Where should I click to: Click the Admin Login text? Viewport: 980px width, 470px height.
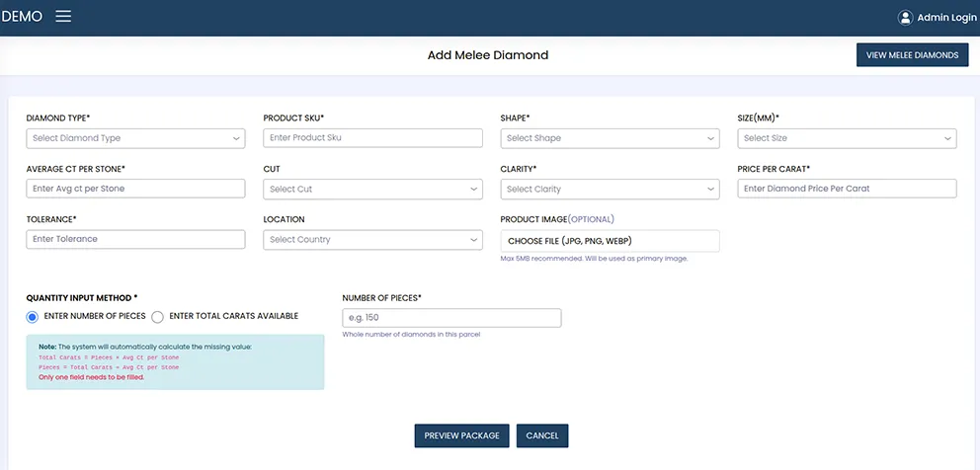coord(946,18)
